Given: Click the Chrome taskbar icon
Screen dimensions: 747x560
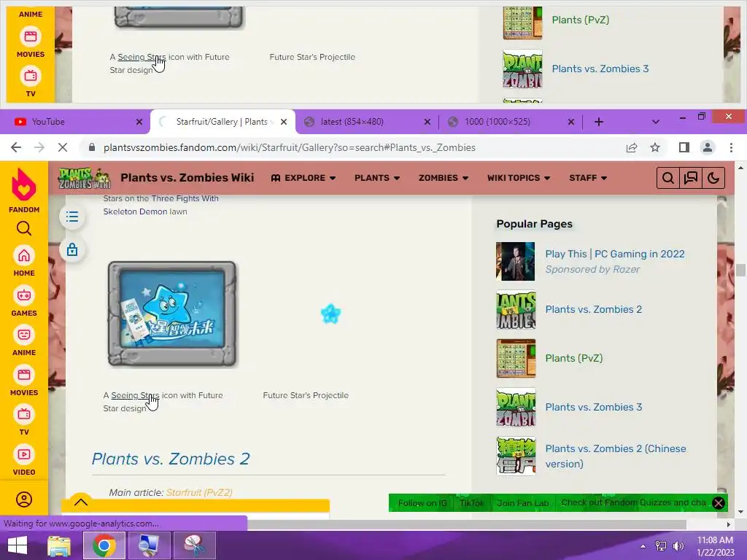Looking at the screenshot, I should tap(104, 545).
